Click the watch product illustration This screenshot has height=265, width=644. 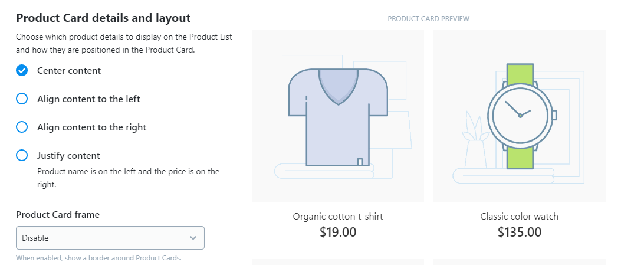pos(520,116)
